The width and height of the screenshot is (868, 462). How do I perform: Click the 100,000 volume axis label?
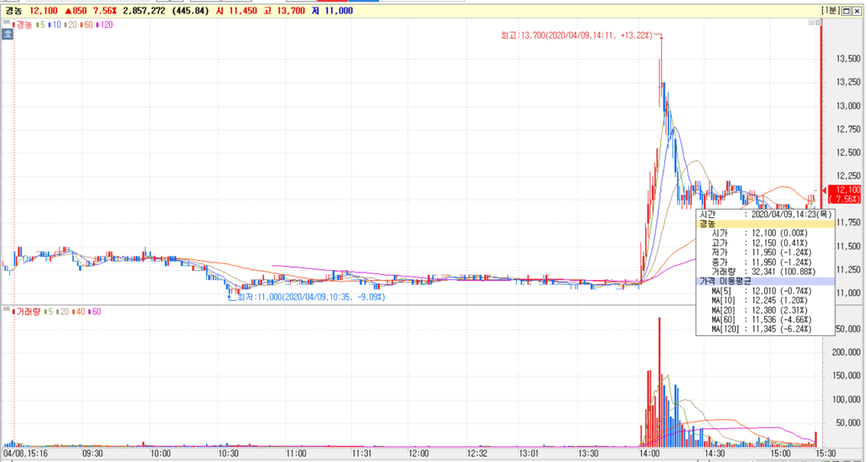pyautogui.click(x=847, y=399)
